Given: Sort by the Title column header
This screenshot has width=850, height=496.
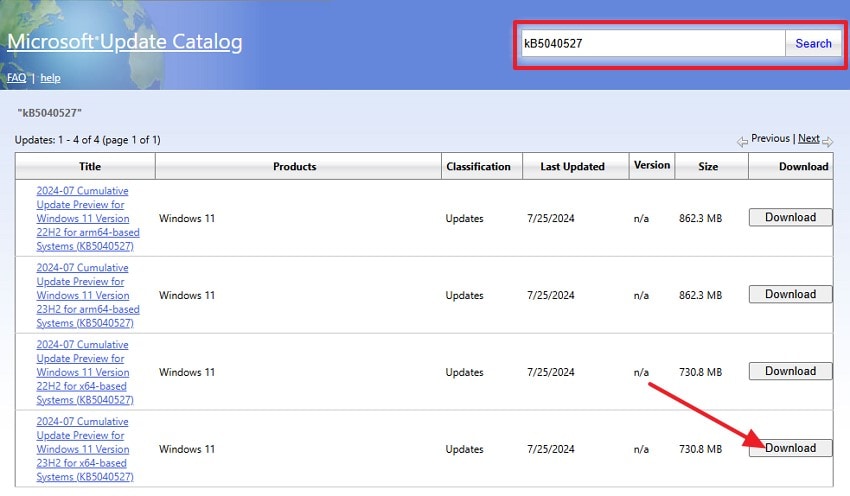Looking at the screenshot, I should [89, 166].
